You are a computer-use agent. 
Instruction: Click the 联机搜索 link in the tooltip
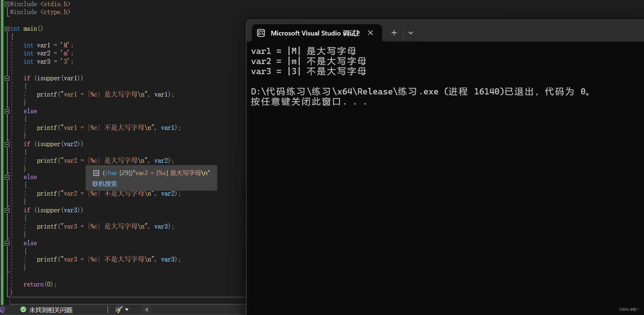click(x=105, y=184)
